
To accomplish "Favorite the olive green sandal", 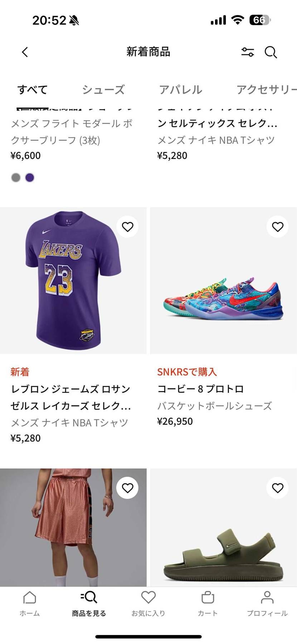I will [x=277, y=488].
